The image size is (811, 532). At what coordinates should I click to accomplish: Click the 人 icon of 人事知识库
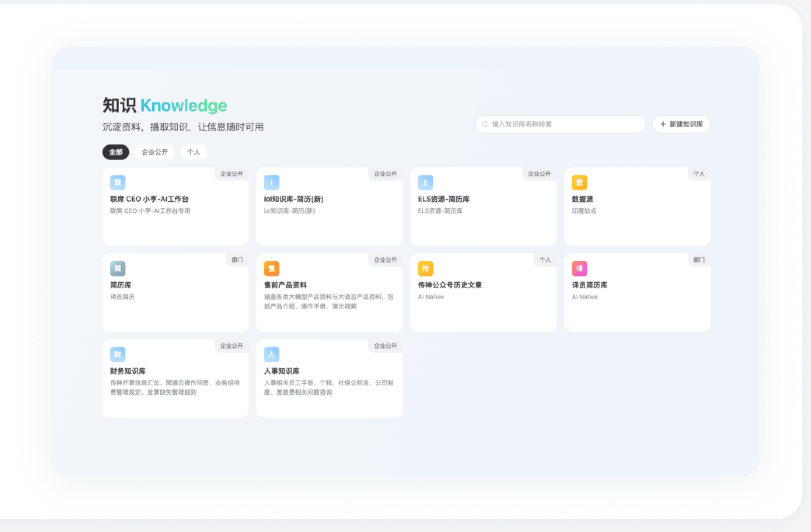(x=271, y=354)
